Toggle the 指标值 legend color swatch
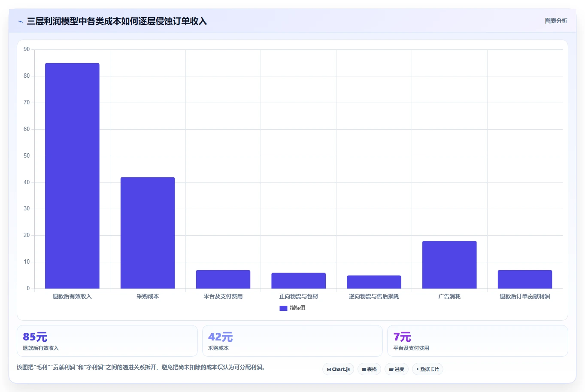Screen dimensions: 585x392 click(283, 308)
